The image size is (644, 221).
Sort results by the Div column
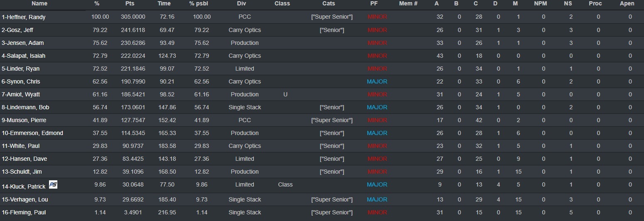pyautogui.click(x=241, y=3)
